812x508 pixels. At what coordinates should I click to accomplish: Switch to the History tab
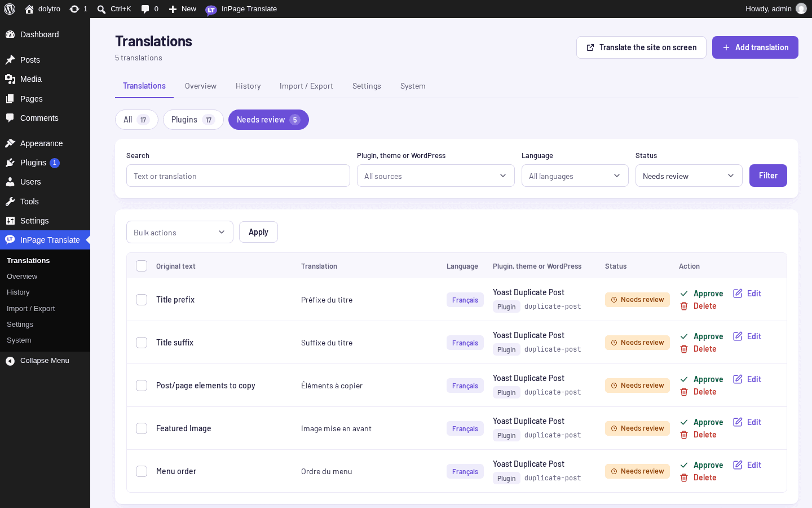point(248,86)
